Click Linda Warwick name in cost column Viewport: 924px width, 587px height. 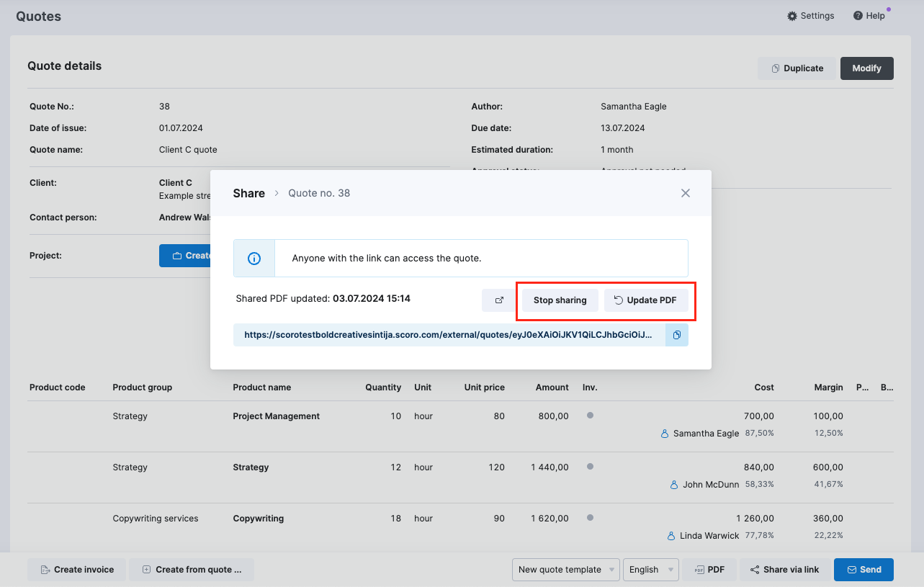[709, 536]
